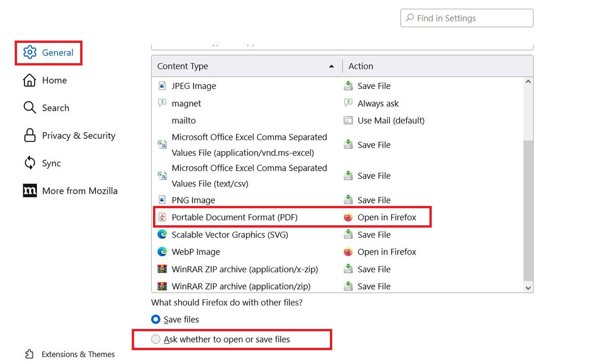Click the Search magnifier icon in sidebar

29,108
